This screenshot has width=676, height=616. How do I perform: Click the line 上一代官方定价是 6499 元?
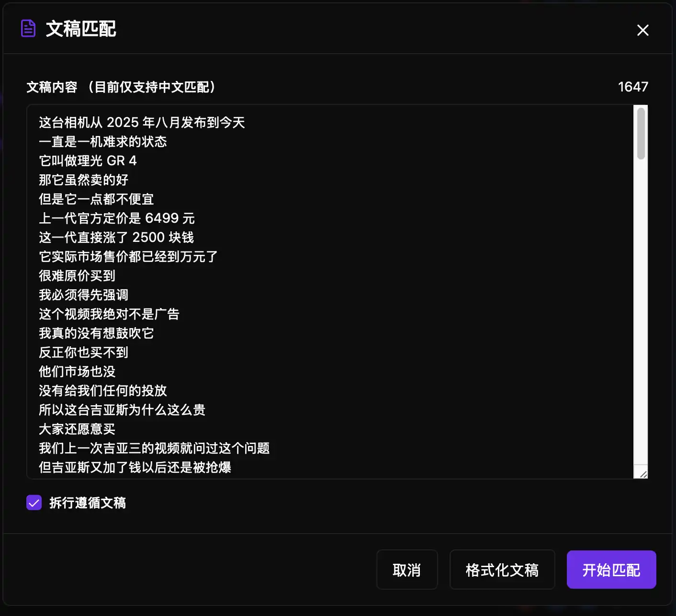coord(116,218)
